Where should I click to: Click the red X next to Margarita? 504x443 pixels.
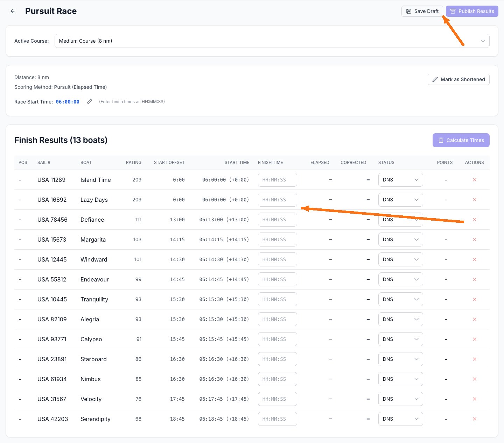[475, 240]
